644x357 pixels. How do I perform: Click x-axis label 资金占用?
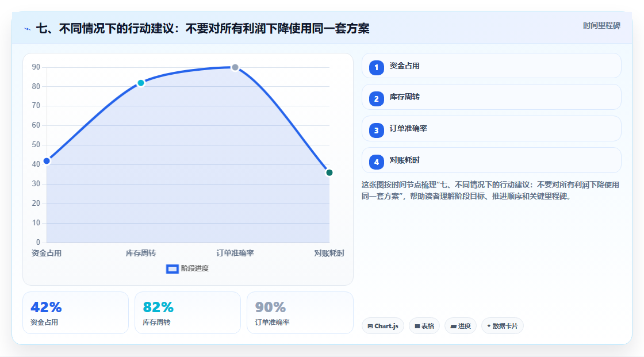click(x=47, y=253)
